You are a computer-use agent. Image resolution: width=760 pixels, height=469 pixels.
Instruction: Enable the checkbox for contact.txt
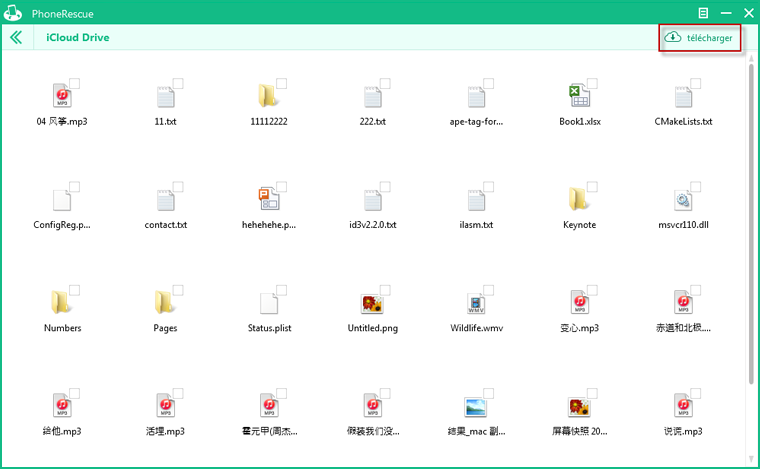click(178, 187)
